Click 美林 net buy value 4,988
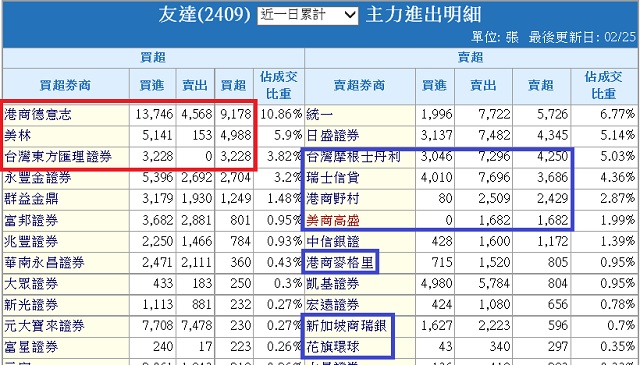640x365 pixels. pyautogui.click(x=236, y=135)
